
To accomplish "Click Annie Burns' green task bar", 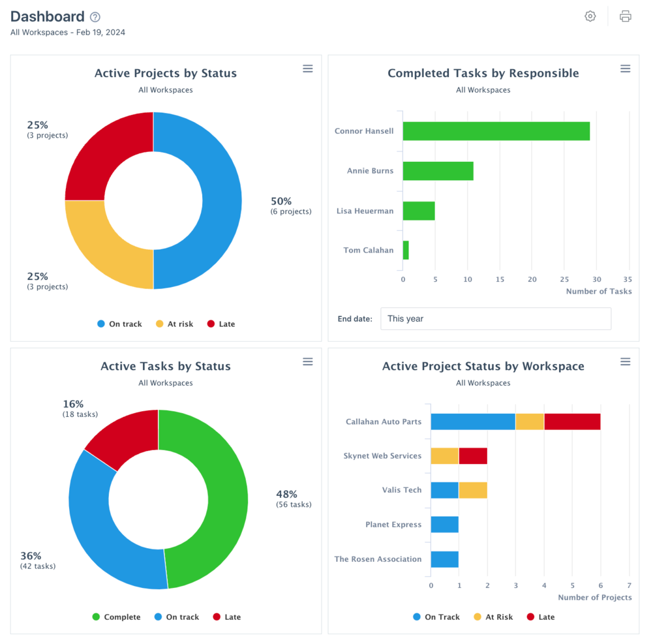I will click(438, 171).
